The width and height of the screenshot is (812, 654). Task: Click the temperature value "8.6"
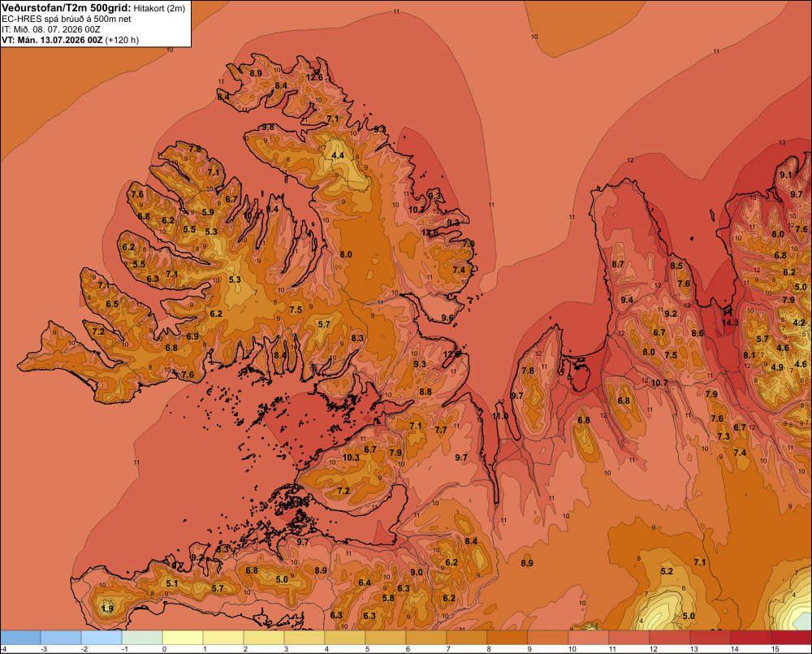[698, 333]
